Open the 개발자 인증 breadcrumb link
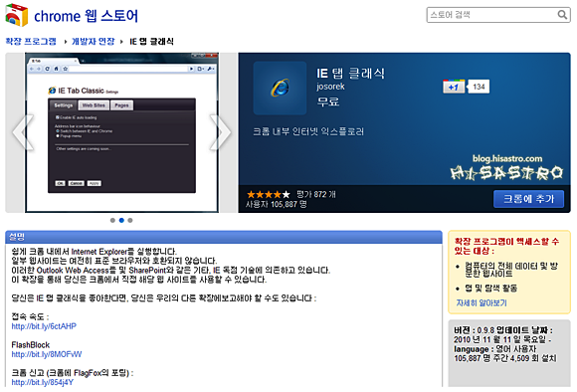This screenshot has height=392, width=577. 94,41
